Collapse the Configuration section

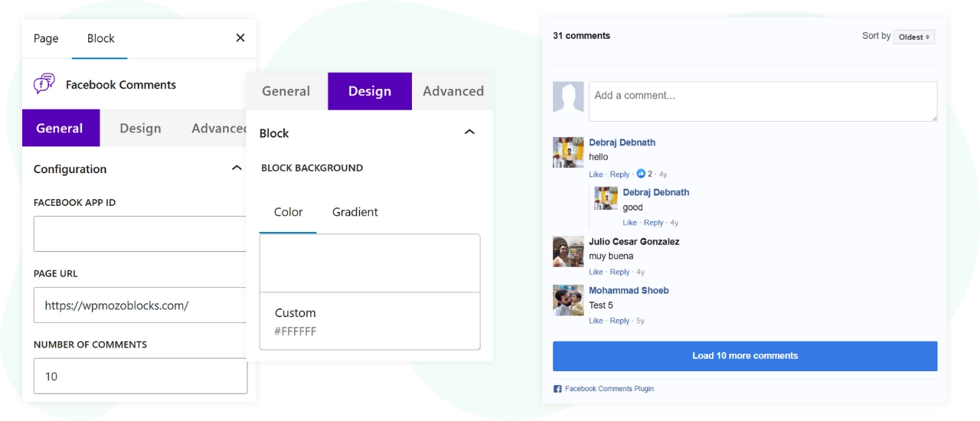(x=237, y=168)
